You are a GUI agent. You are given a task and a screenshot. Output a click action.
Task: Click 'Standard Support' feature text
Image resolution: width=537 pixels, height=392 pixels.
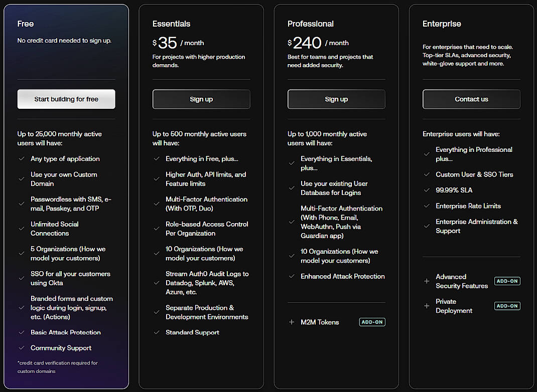193,332
